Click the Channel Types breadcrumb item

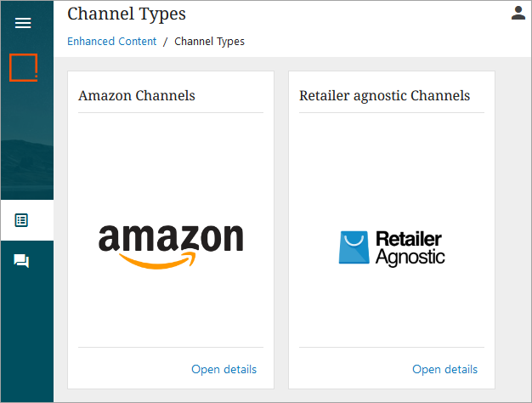point(209,42)
